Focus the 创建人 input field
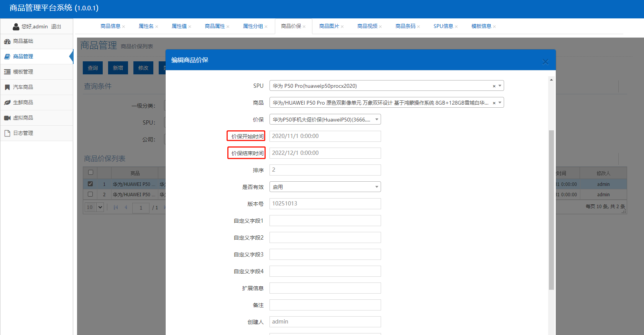The width and height of the screenshot is (644, 335). pos(325,322)
